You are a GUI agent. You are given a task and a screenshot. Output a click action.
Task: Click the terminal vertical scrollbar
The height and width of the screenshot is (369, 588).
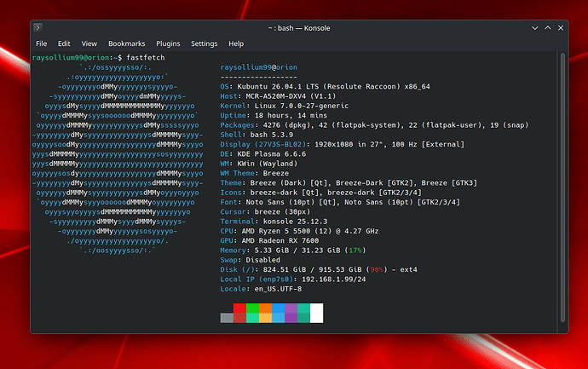click(x=562, y=187)
